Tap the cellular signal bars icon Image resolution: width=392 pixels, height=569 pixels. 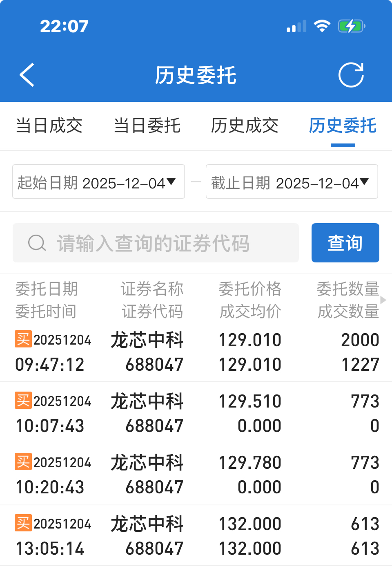coord(296,27)
